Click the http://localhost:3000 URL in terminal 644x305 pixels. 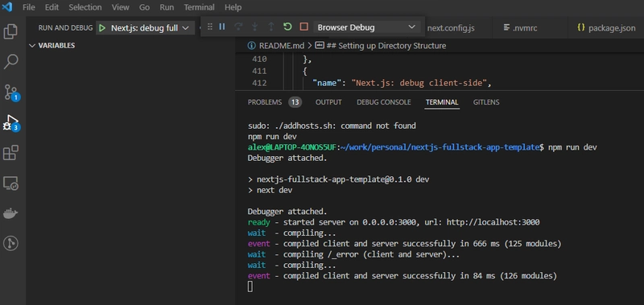tap(493, 222)
